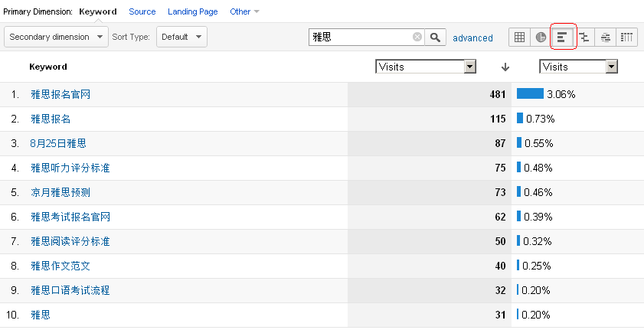This screenshot has height=330, width=644.
Task: Open keyword 雅思报名官网
Action: (60, 94)
